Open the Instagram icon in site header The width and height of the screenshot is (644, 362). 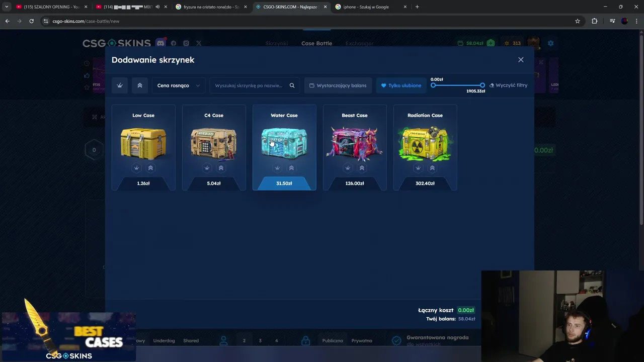point(186,43)
